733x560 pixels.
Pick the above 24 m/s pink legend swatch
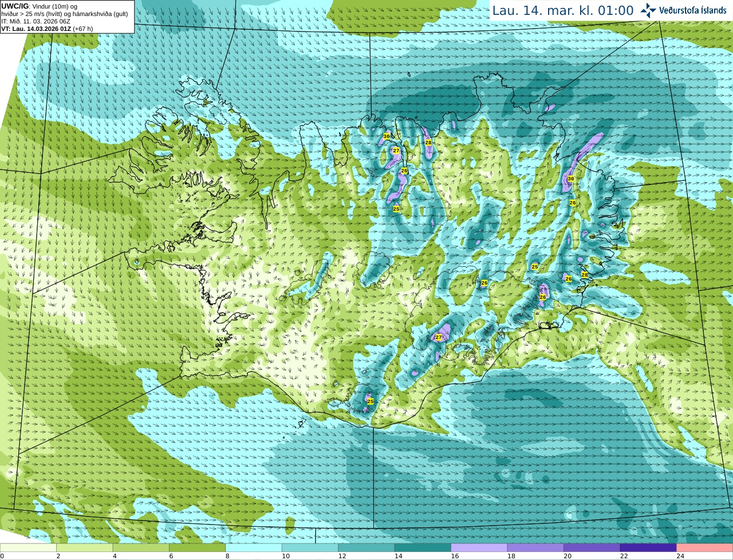pyautogui.click(x=704, y=547)
